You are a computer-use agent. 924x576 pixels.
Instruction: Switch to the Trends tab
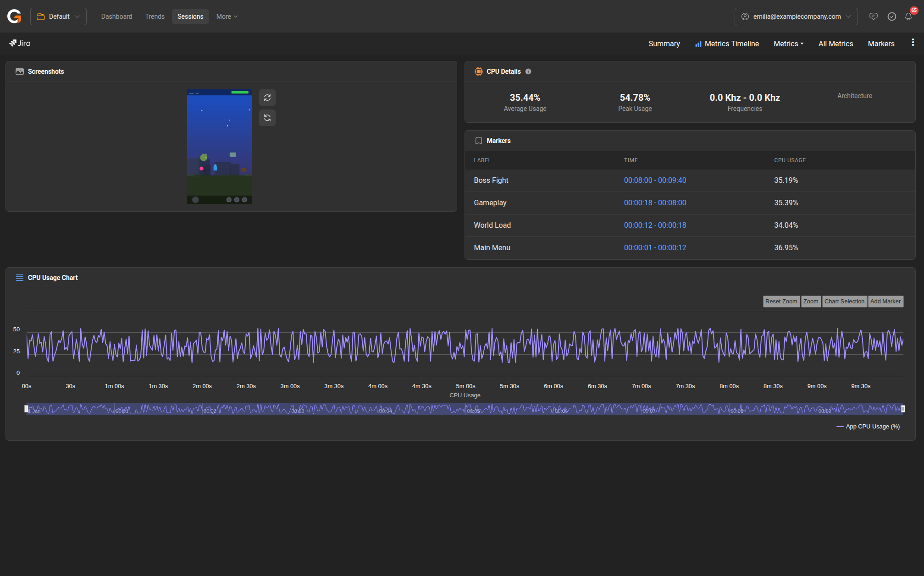tap(155, 16)
